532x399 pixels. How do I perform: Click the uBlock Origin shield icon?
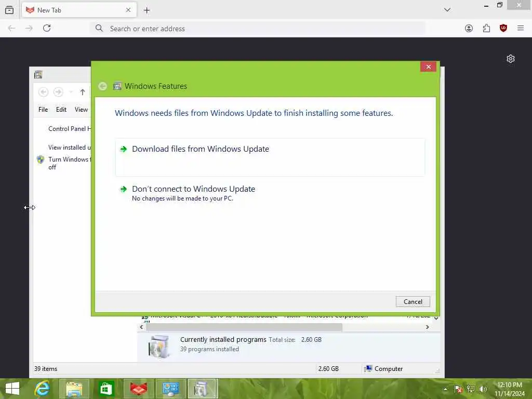503,28
